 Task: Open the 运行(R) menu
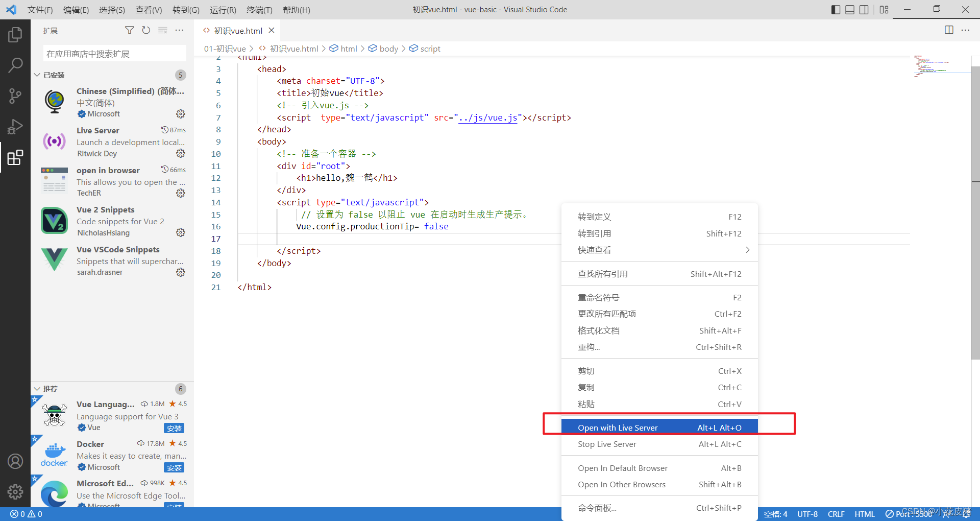[223, 10]
